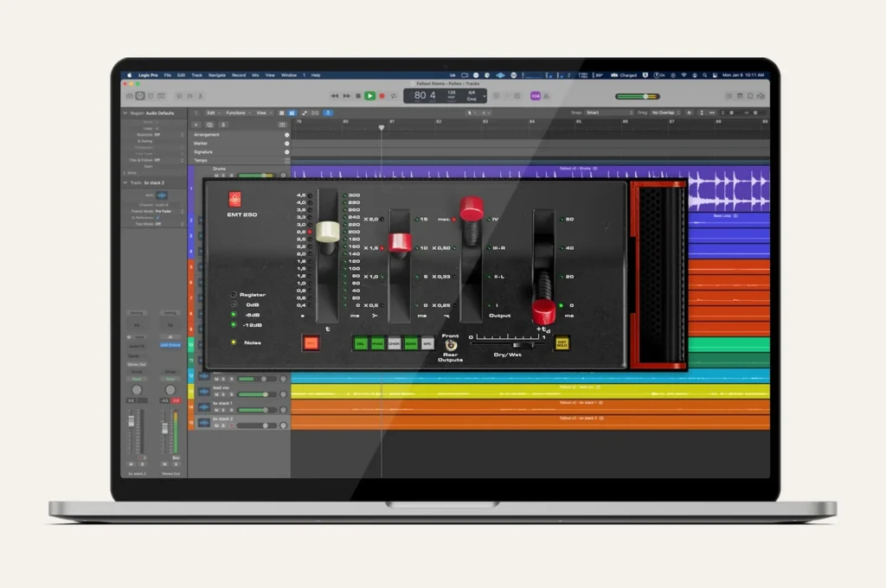The height and width of the screenshot is (588, 886).
Task: Toggle the Inspector button in control bar
Action: 140,96
